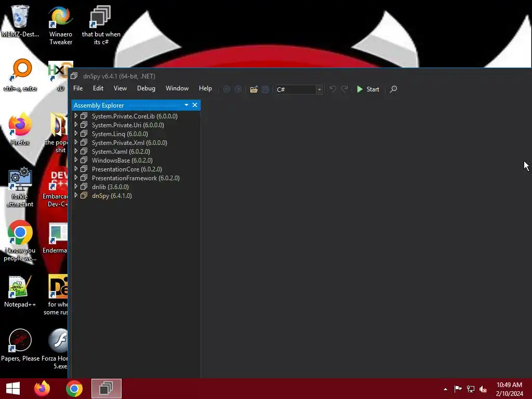This screenshot has height=399, width=532.
Task: Expand the WindowsBase node
Action: 76,160
